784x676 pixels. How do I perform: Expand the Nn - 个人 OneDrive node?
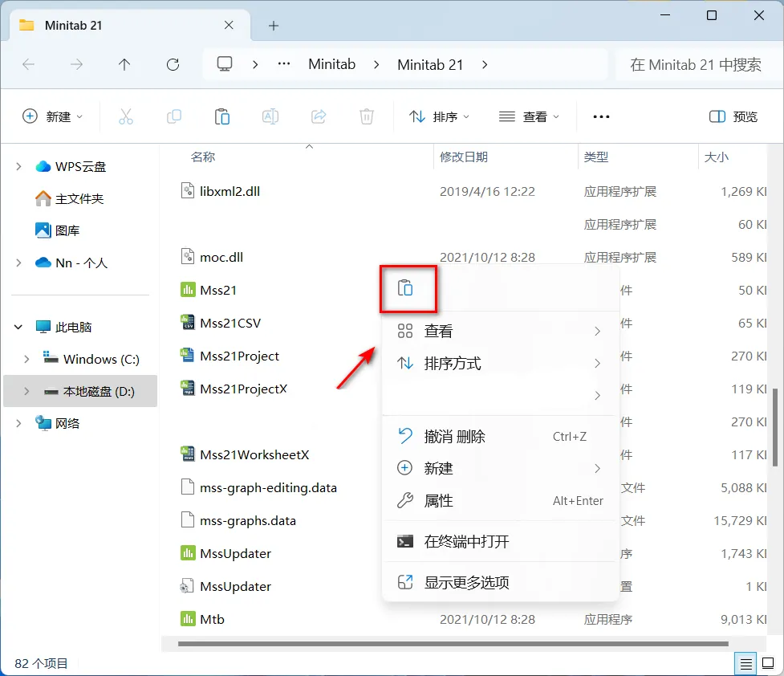18,263
